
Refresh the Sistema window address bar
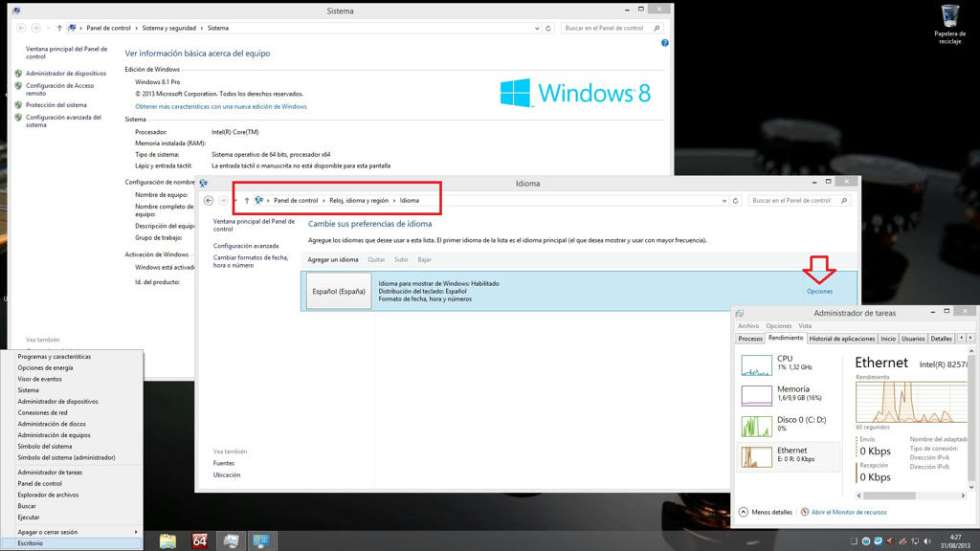548,28
